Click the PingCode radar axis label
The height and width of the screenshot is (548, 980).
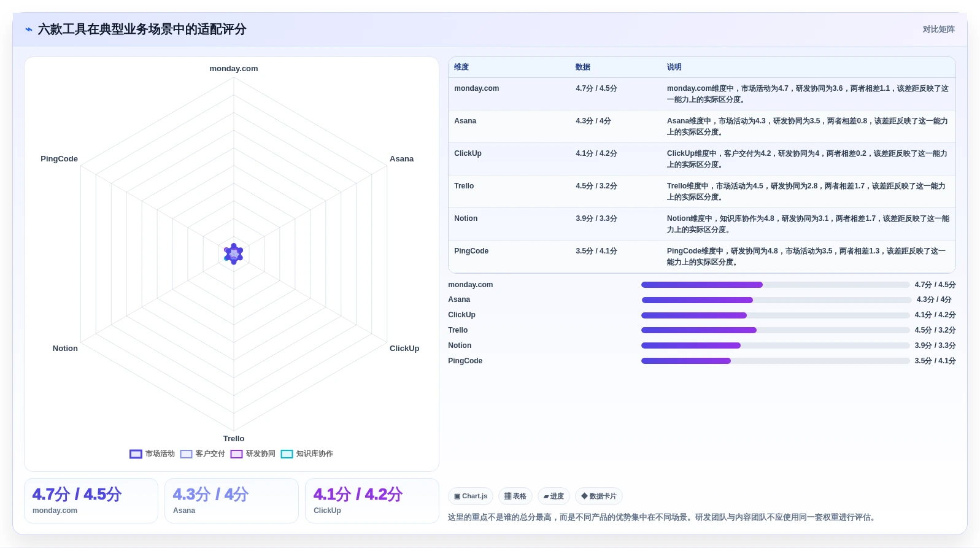pyautogui.click(x=59, y=159)
